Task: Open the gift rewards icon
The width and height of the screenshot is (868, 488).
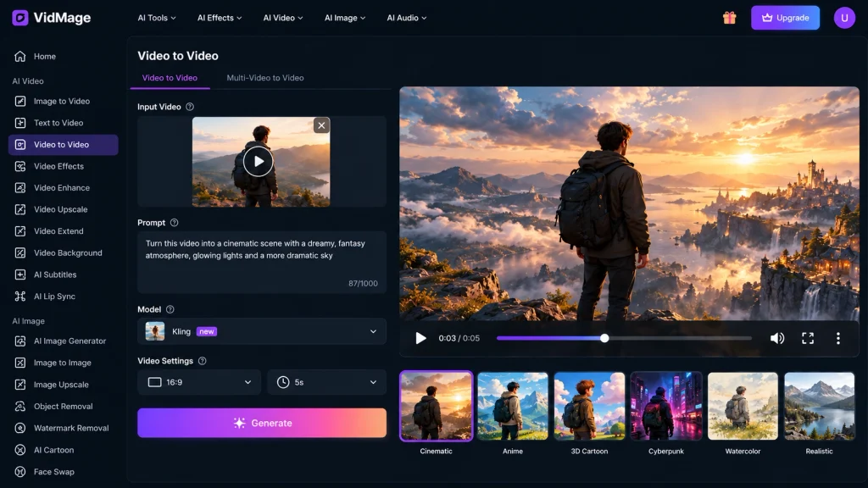Action: (x=729, y=18)
